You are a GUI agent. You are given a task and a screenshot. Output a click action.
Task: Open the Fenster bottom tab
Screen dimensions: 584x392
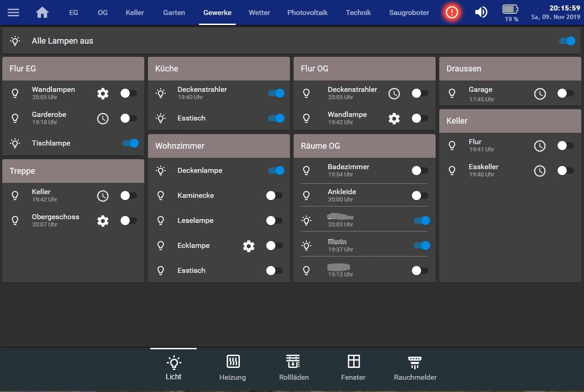click(353, 367)
